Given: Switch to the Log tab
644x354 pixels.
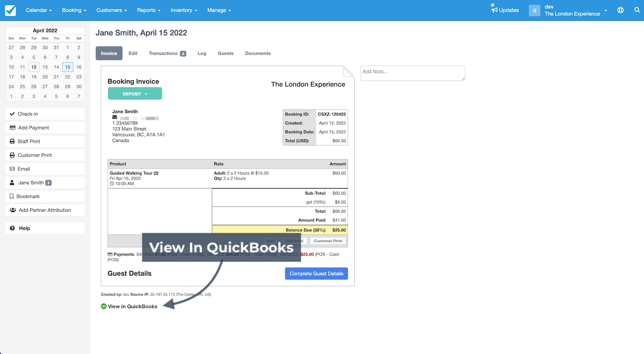Looking at the screenshot, I should (x=202, y=53).
